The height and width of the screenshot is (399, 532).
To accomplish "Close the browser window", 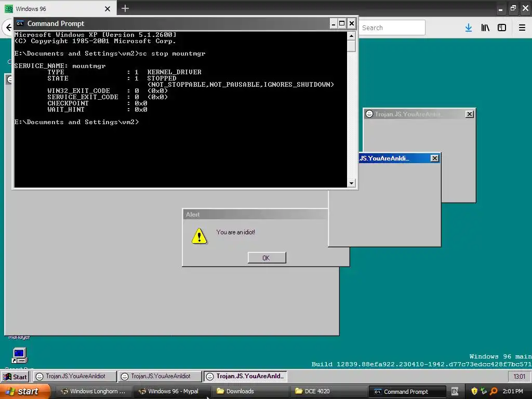I will point(525,8).
